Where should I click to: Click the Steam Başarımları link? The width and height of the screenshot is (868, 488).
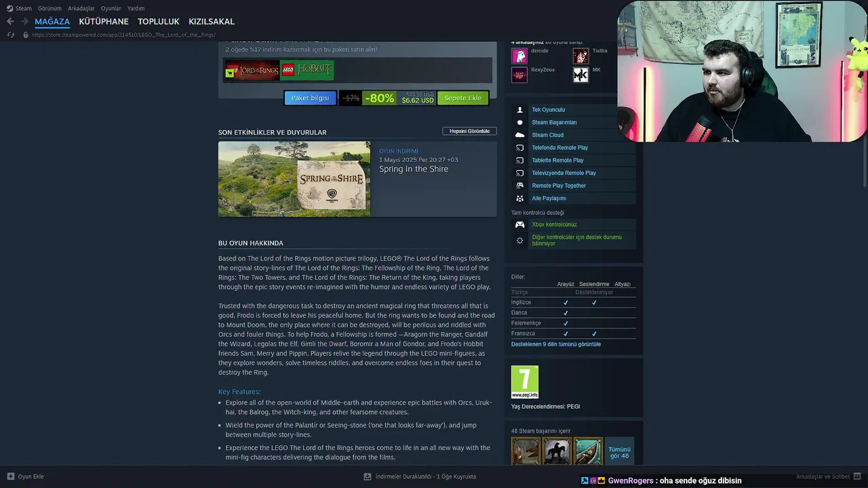point(554,123)
